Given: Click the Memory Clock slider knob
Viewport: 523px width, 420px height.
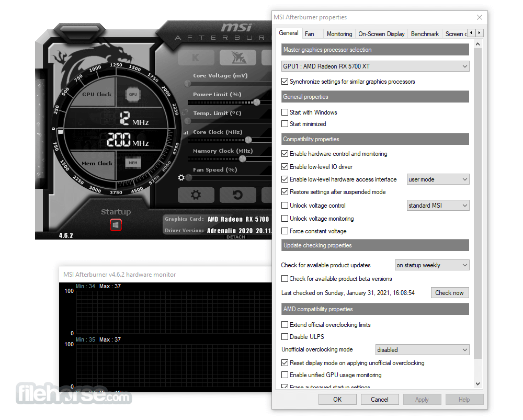Looking at the screenshot, I should (243, 159).
